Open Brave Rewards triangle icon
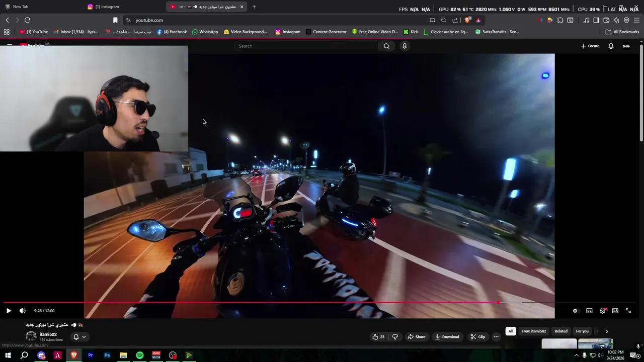This screenshot has height=362, width=644. coord(478,20)
